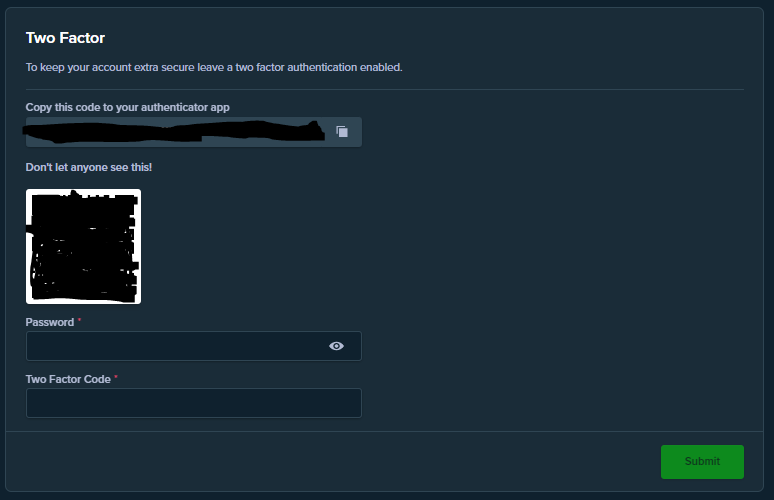Show the password with the eye icon

[x=336, y=346]
